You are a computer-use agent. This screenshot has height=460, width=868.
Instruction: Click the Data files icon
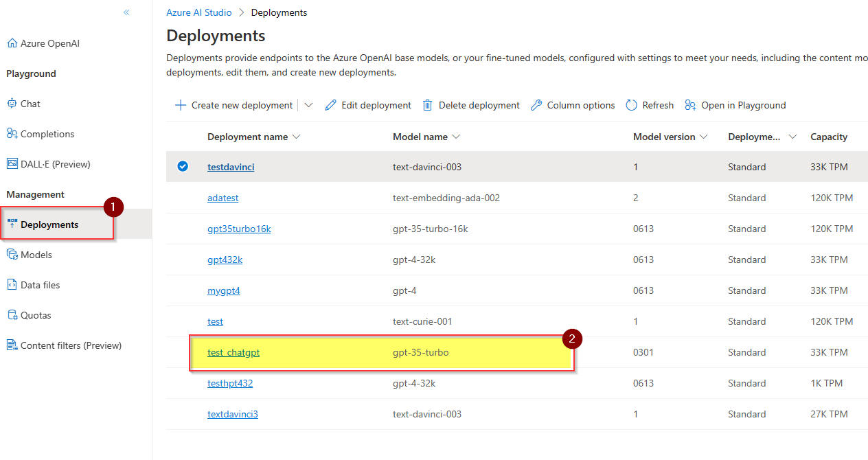point(12,285)
